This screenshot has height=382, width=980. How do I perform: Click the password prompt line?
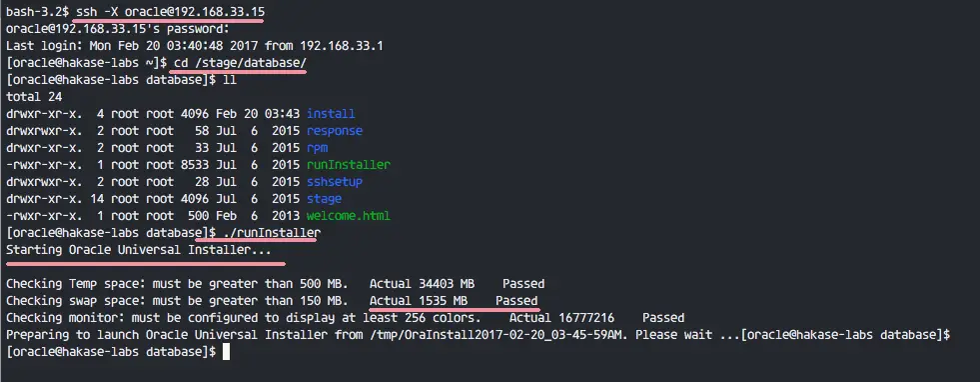tap(118, 29)
